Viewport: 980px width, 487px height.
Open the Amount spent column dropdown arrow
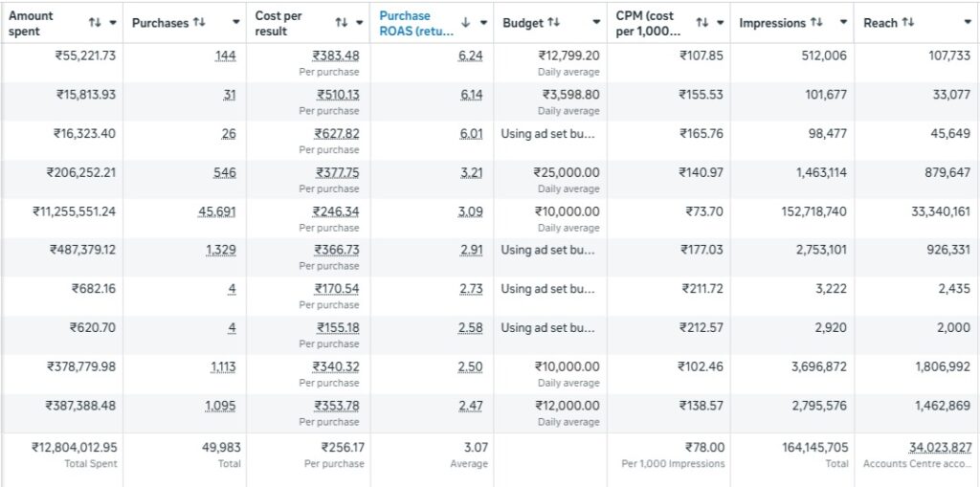point(114,22)
